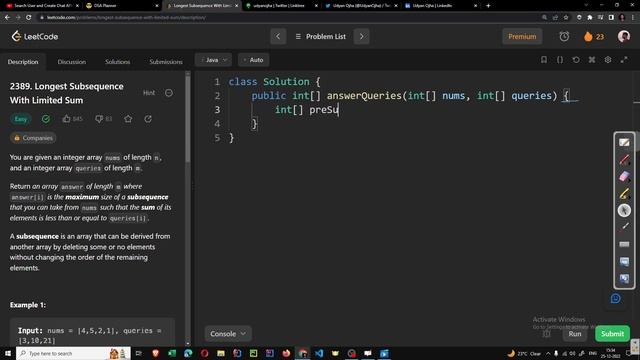Screen dimensions: 640x360
Task: Open the LeetCode logo home link
Action: click(35, 36)
